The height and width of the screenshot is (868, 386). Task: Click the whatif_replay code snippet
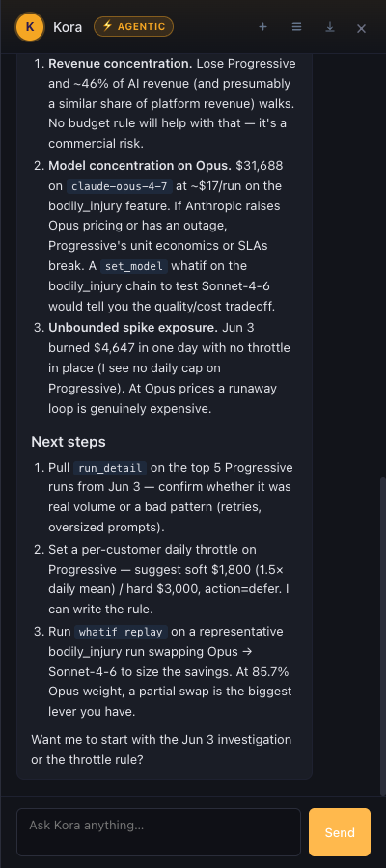point(121,632)
